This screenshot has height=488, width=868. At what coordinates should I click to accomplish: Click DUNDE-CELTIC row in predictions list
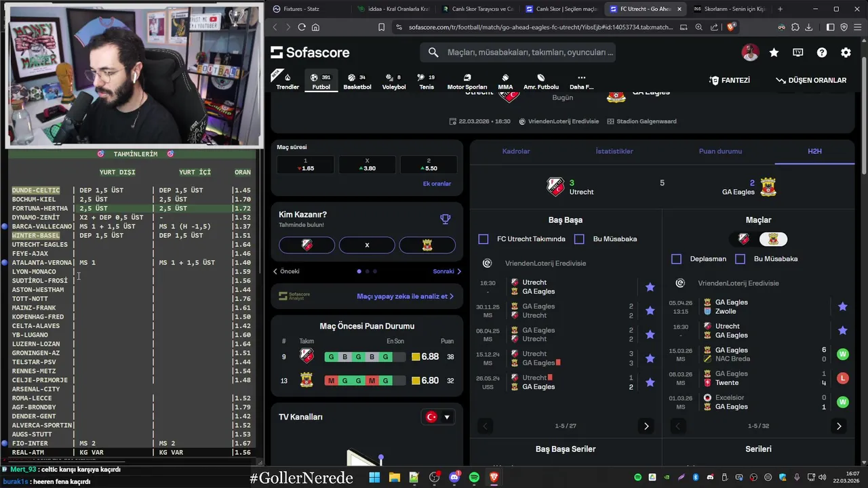132,190
